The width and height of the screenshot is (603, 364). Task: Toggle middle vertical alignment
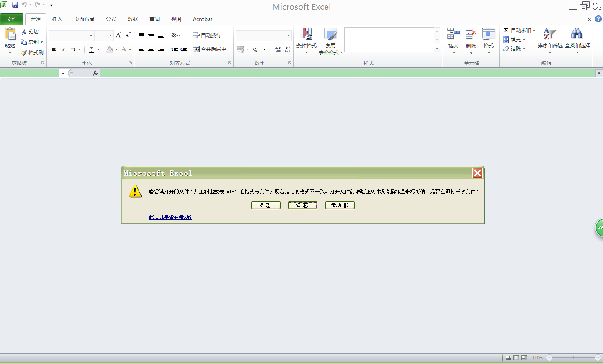151,35
